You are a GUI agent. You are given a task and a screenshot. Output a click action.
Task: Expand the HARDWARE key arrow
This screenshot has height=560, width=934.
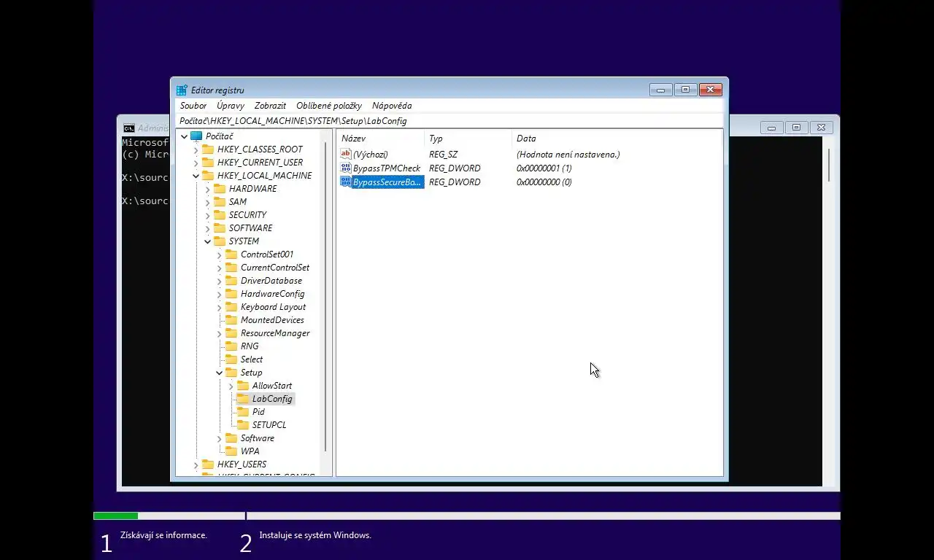pyautogui.click(x=208, y=189)
